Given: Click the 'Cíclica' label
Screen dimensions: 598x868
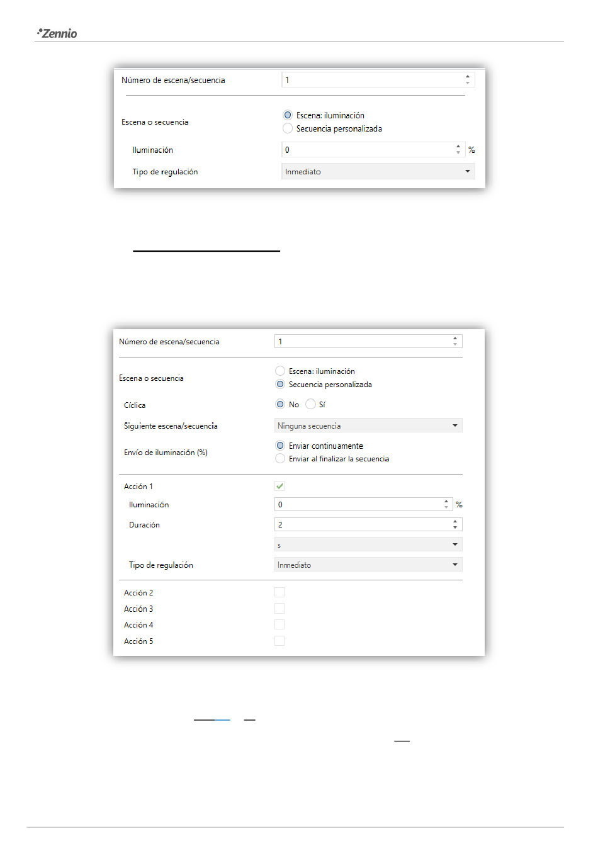Looking at the screenshot, I should coord(135,405).
